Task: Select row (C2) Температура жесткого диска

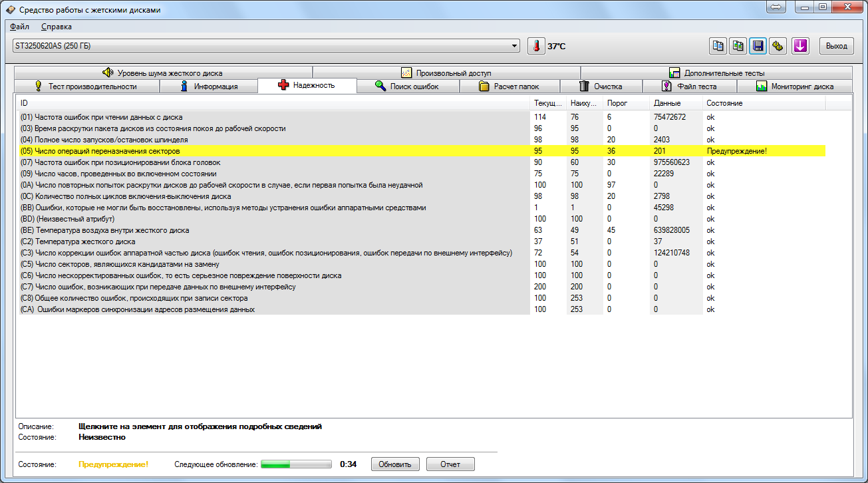Action: coord(421,241)
